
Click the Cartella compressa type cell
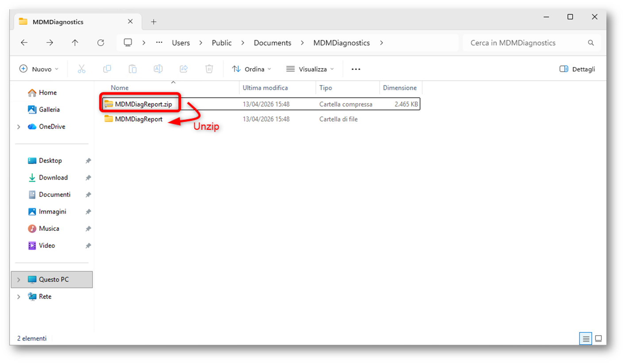tap(346, 104)
